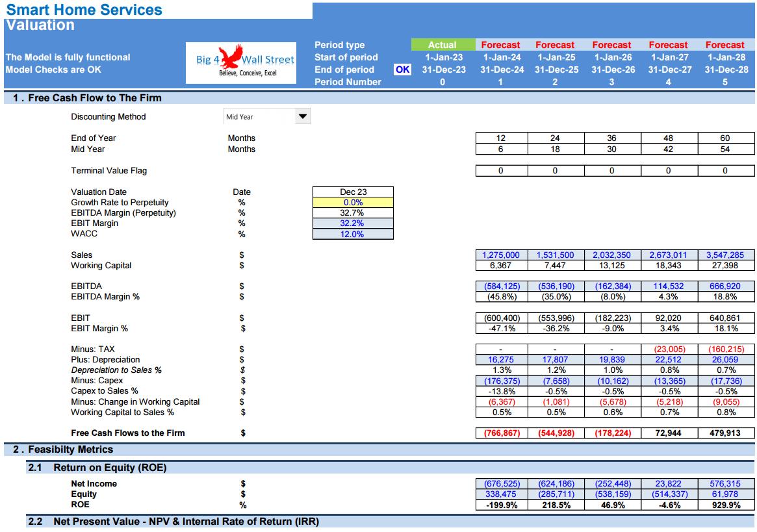Select the Terminal Value Flag cell for 31-Dec-28

point(726,170)
